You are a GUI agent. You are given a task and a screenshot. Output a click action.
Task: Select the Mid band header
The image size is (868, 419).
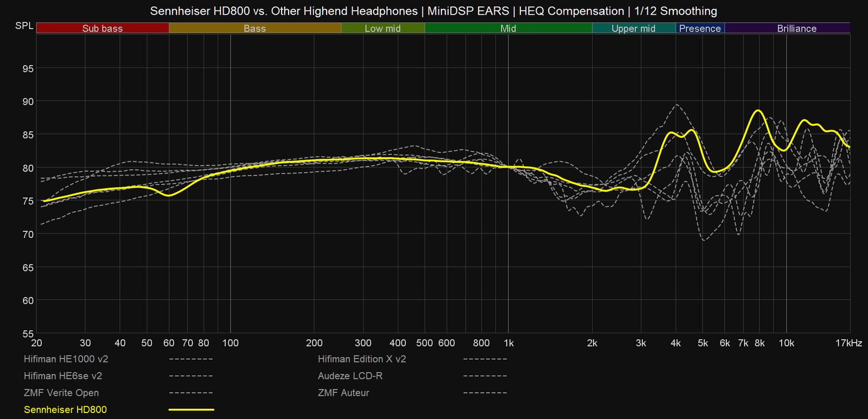pos(508,28)
